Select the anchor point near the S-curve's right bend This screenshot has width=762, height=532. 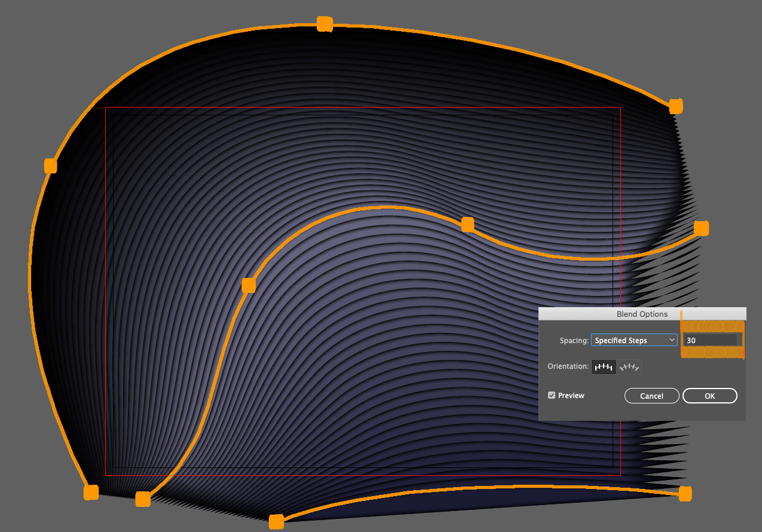click(x=467, y=224)
